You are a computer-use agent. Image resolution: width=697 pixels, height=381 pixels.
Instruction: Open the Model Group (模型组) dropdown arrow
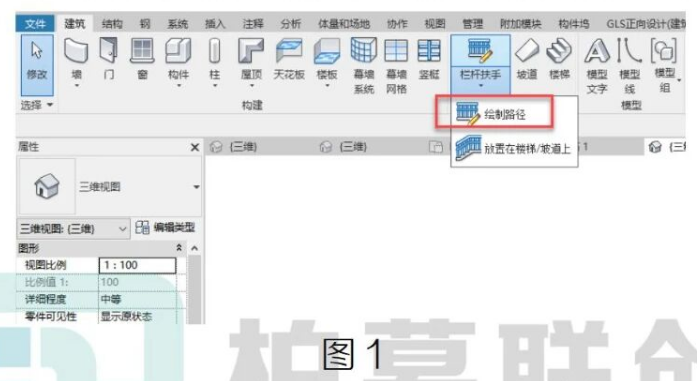(x=679, y=80)
